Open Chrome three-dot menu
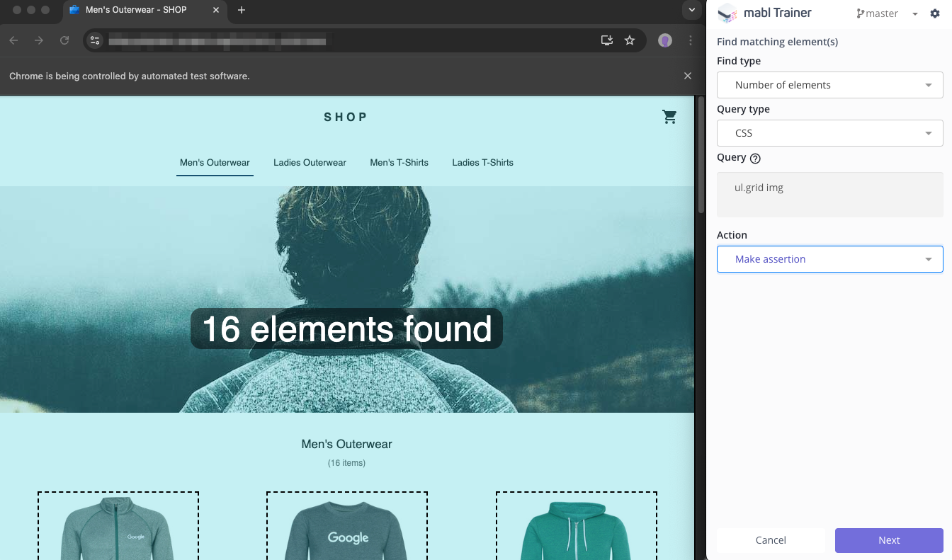The image size is (952, 560). click(690, 40)
